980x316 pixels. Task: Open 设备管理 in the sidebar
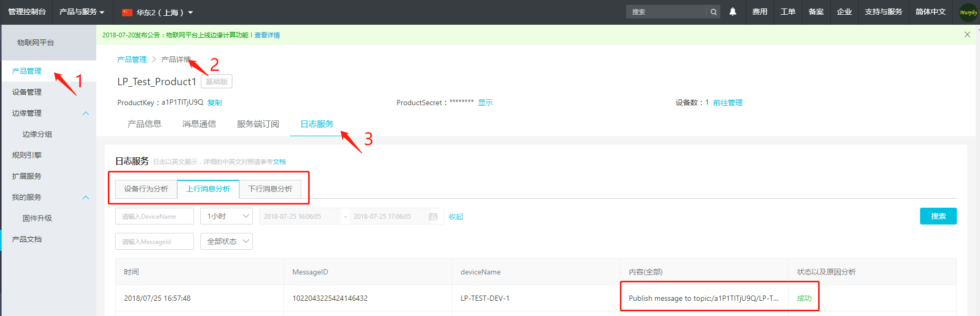point(27,92)
